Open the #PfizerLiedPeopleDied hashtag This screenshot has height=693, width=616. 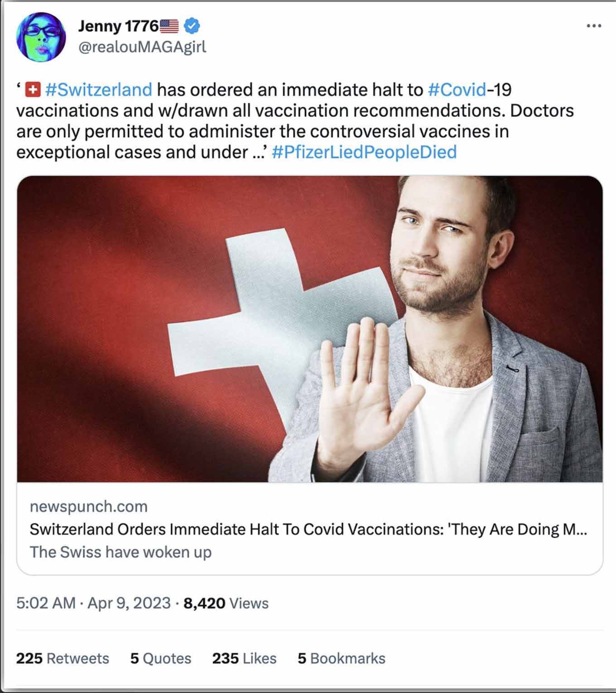click(x=364, y=152)
